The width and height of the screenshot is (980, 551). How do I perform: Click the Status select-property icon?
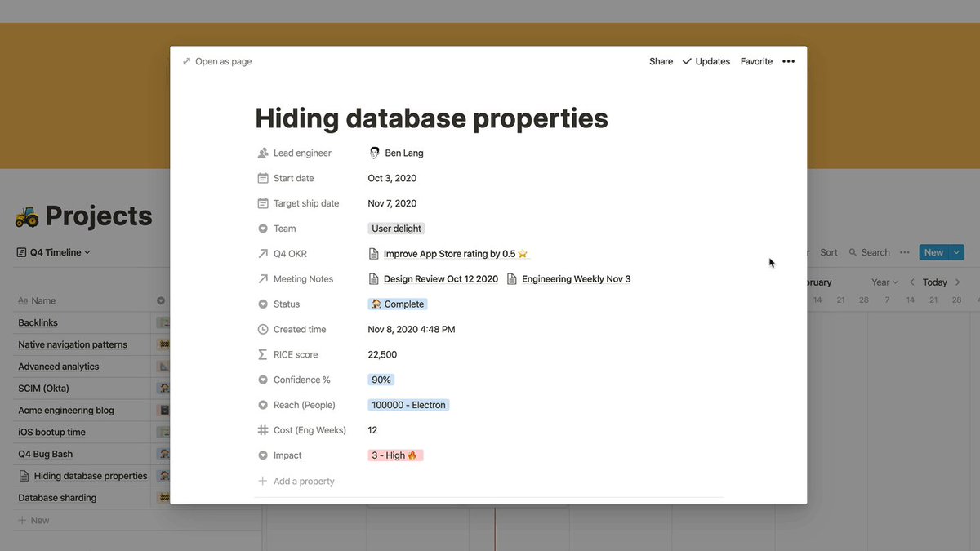(263, 304)
